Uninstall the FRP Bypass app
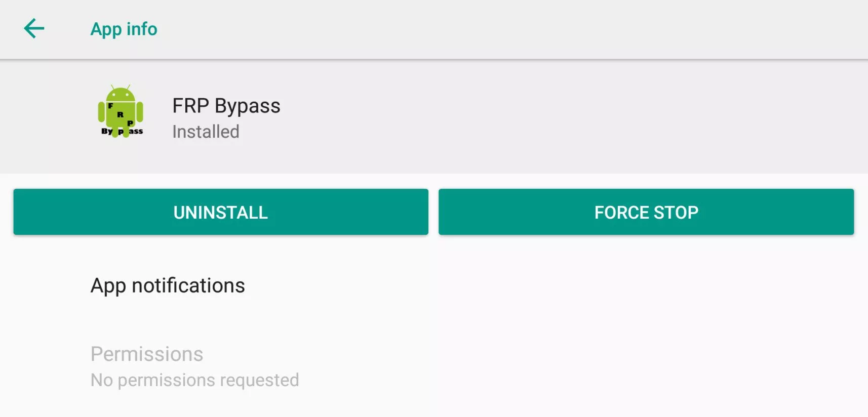This screenshot has width=868, height=417. pyautogui.click(x=221, y=212)
